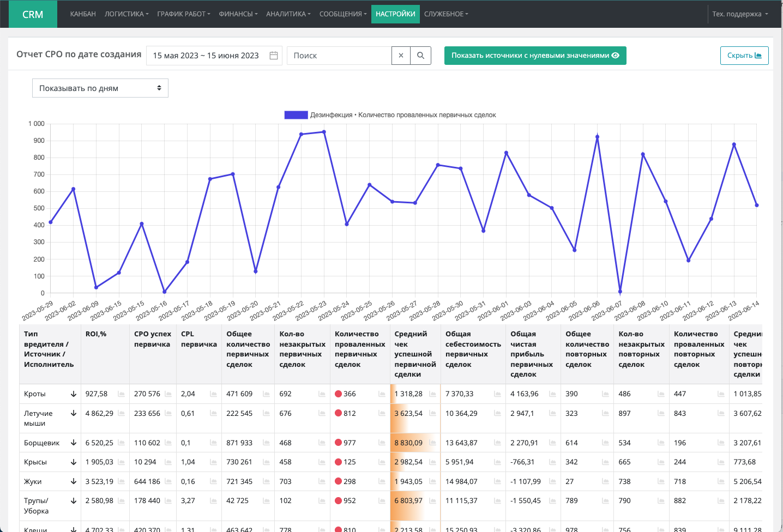This screenshot has width=783, height=532.
Task: Click the down arrow beside Борщевик row
Action: pyautogui.click(x=73, y=443)
